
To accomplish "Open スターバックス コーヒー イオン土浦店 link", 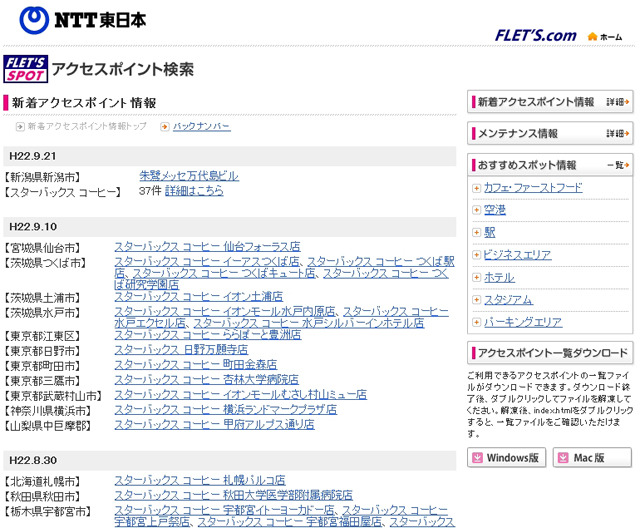I will (x=199, y=296).
